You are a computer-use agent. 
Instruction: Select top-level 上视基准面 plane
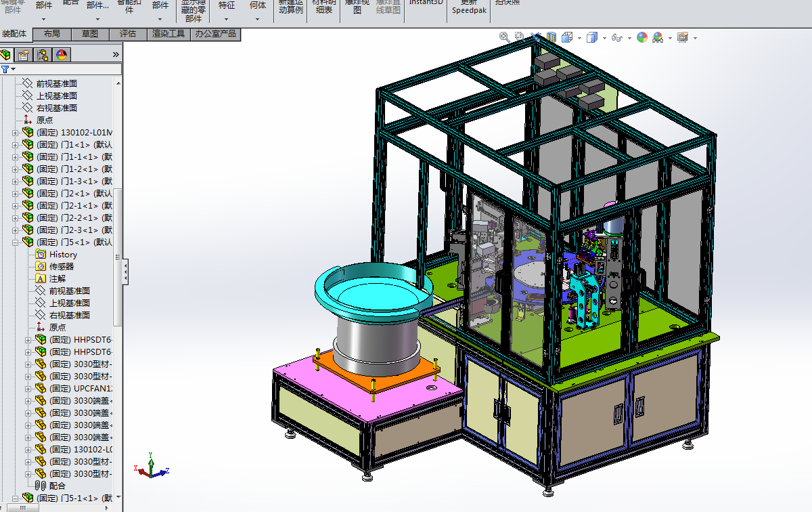click(57, 95)
